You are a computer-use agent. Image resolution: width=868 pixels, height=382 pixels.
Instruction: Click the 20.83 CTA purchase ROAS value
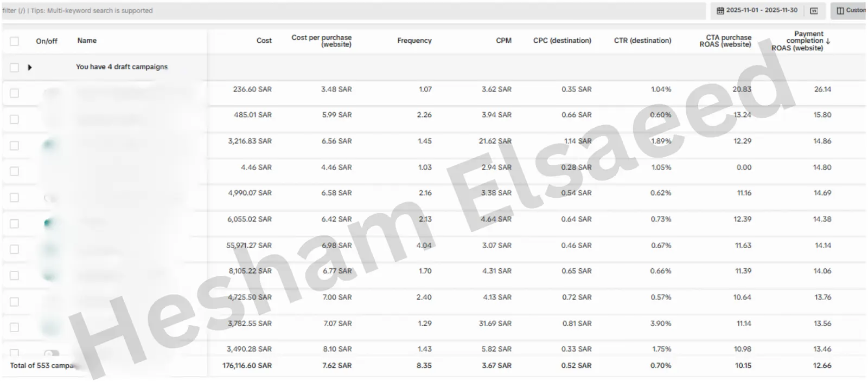tap(742, 89)
